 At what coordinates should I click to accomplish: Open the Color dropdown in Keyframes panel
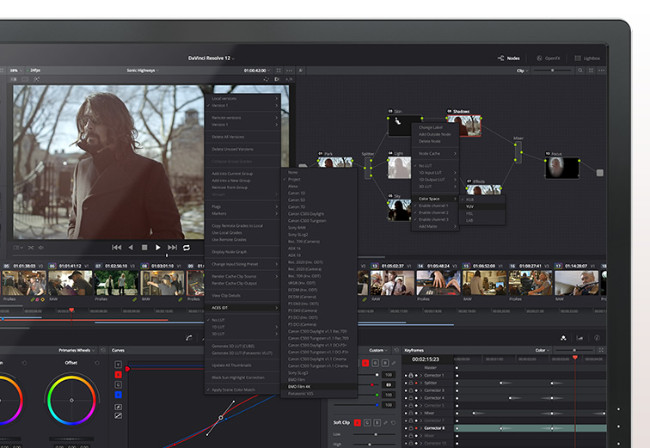point(543,350)
